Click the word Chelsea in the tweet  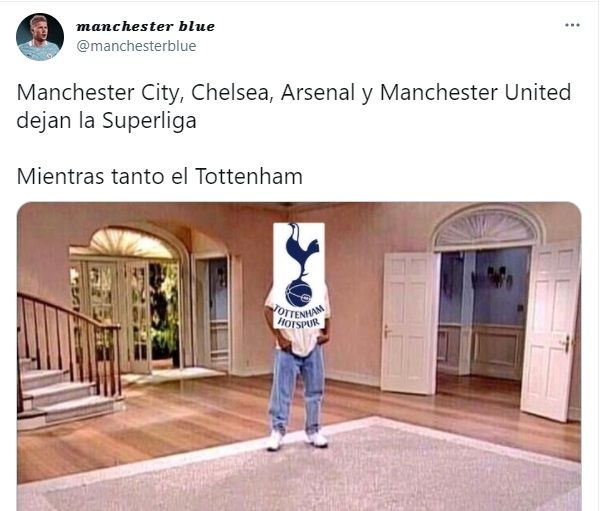click(232, 92)
